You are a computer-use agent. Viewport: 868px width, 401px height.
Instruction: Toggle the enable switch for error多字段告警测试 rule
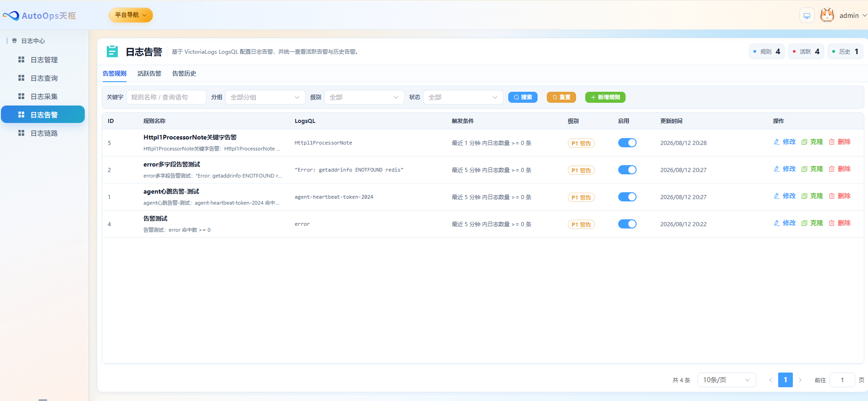[x=627, y=170]
